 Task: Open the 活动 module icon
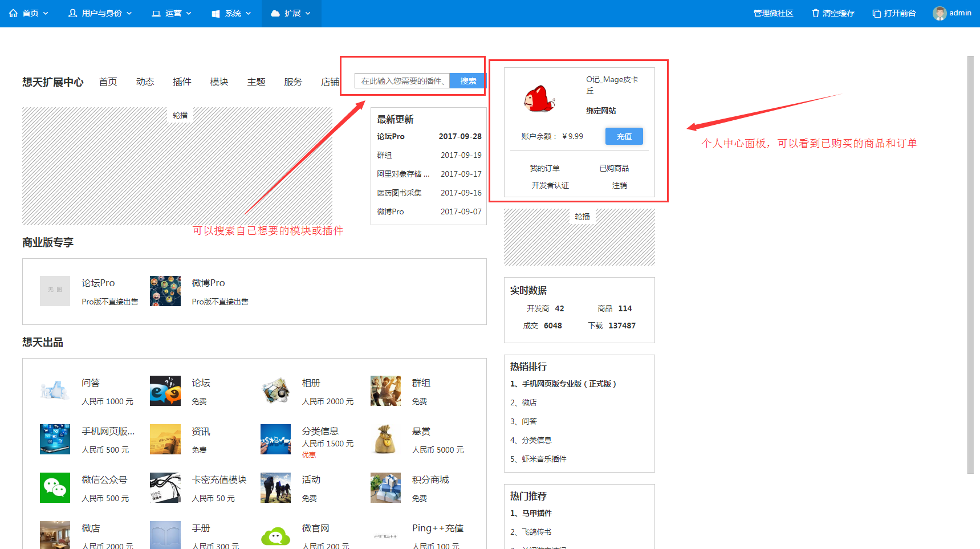tap(275, 487)
